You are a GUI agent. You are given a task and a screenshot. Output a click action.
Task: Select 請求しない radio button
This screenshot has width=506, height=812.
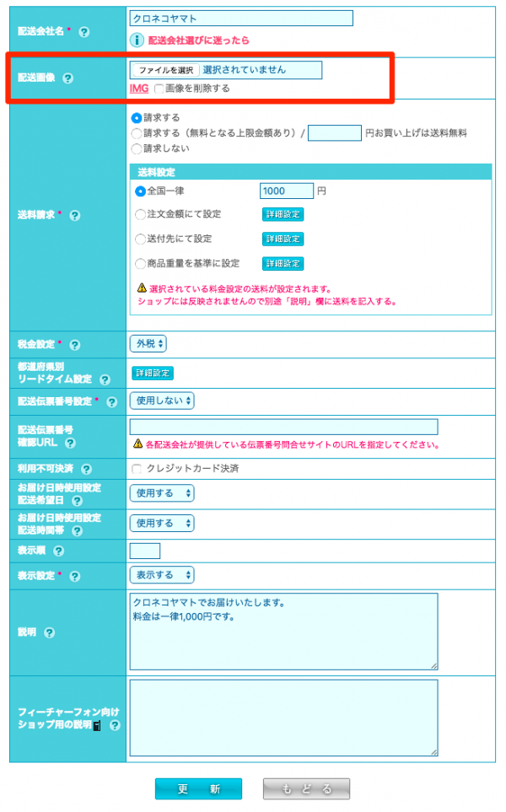tap(137, 148)
